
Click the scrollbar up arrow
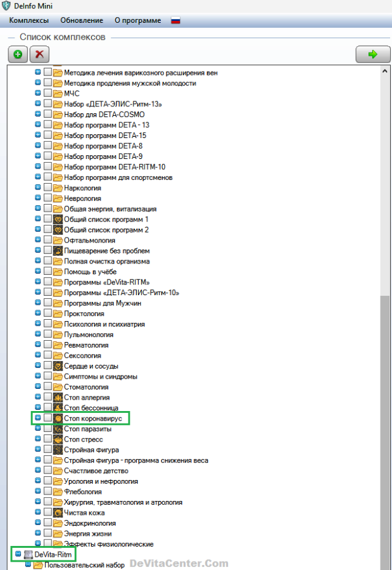[385, 71]
